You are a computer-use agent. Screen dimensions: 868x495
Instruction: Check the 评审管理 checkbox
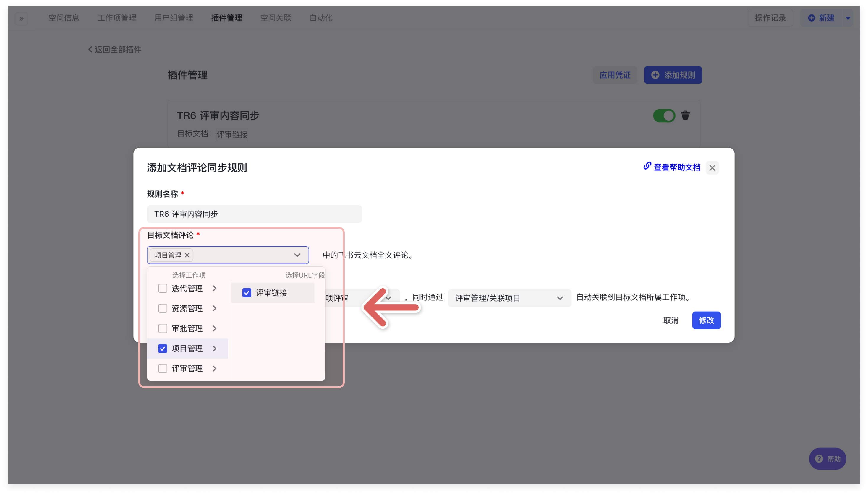click(x=163, y=369)
